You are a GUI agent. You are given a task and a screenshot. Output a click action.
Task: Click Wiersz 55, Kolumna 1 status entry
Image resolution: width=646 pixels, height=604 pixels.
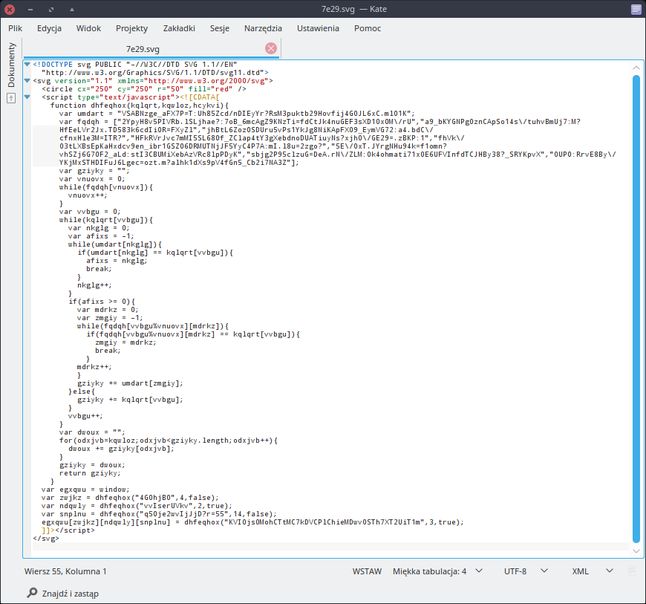coord(65,571)
